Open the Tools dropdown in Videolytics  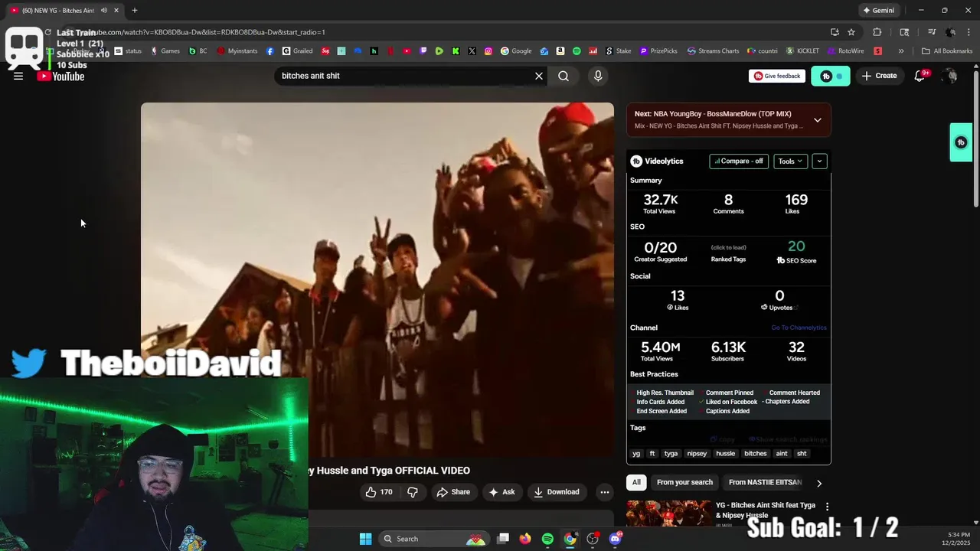click(x=790, y=161)
